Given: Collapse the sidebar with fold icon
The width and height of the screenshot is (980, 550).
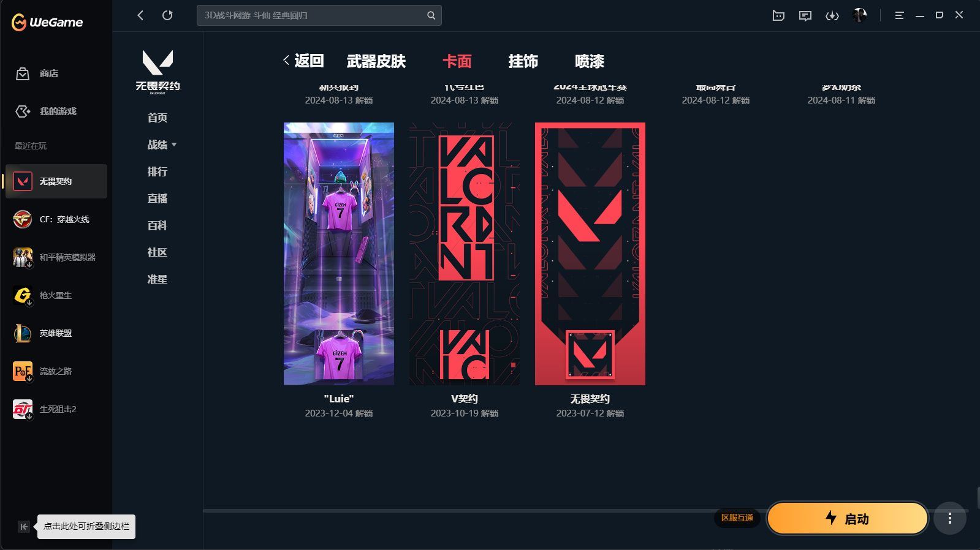Looking at the screenshot, I should click(23, 527).
